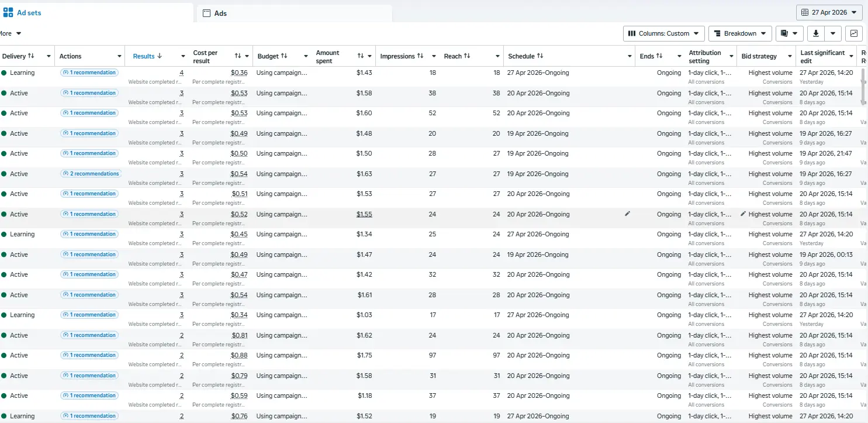Open the charts view icon button
Screen dimensions: 868x423
coord(854,33)
